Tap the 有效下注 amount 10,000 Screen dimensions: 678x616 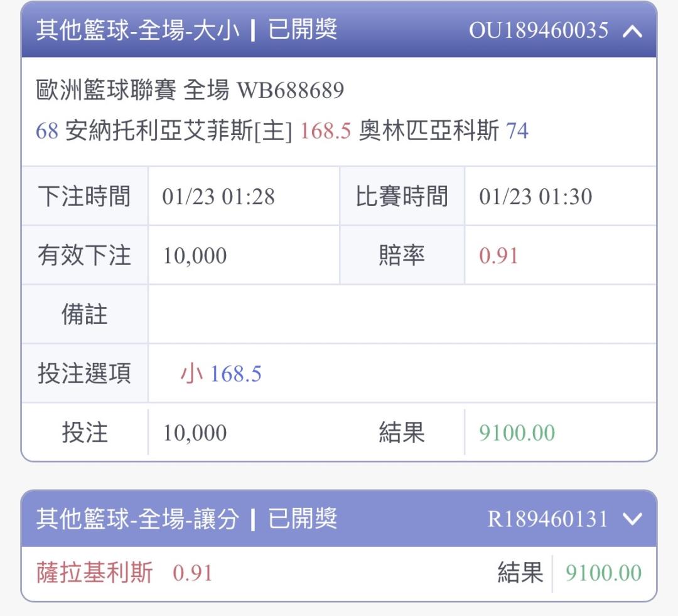195,256
